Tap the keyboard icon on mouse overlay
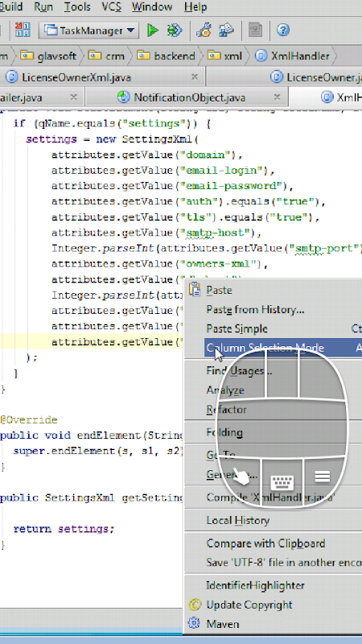This screenshot has width=362, height=644. point(282,482)
